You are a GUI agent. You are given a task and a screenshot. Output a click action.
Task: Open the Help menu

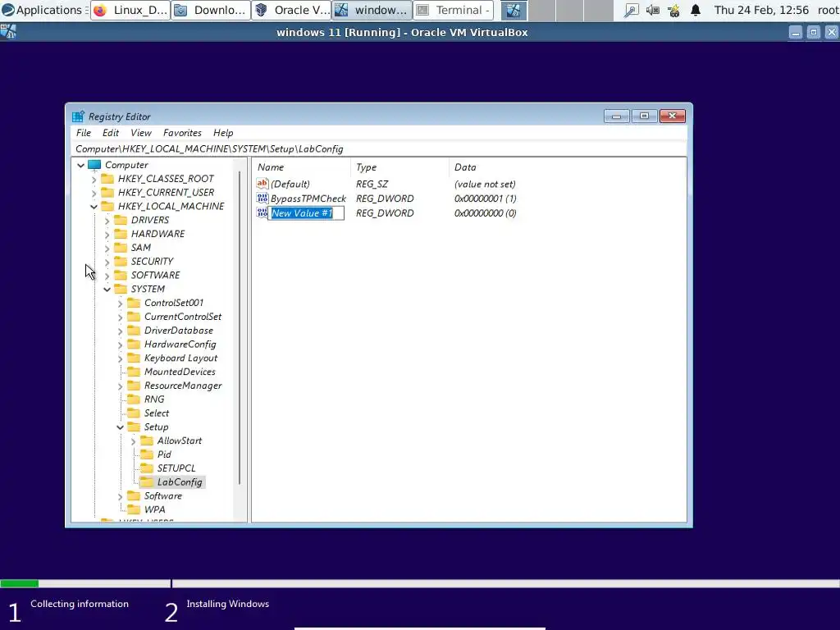(223, 133)
